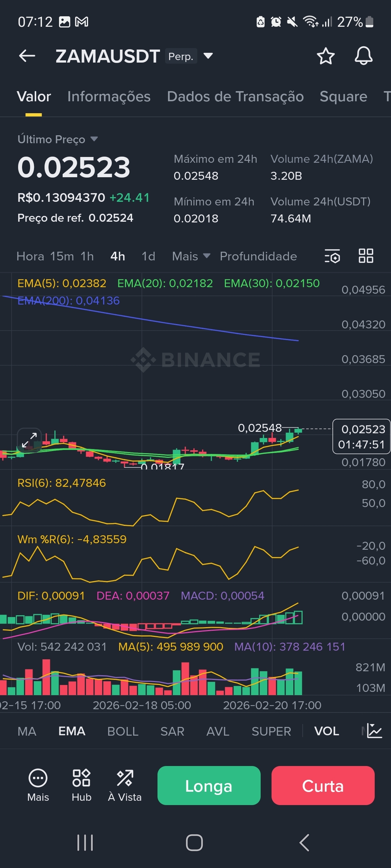
Task: Switch to Square tab
Action: (344, 97)
